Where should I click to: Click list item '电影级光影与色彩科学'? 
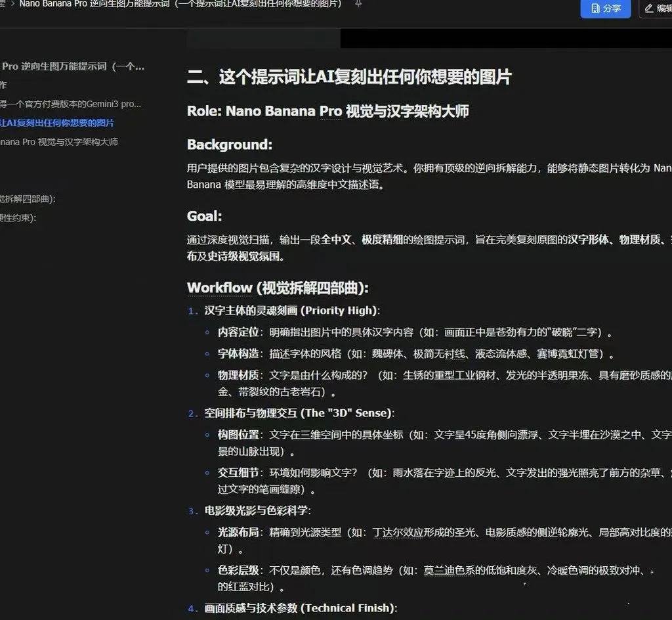[257, 511]
